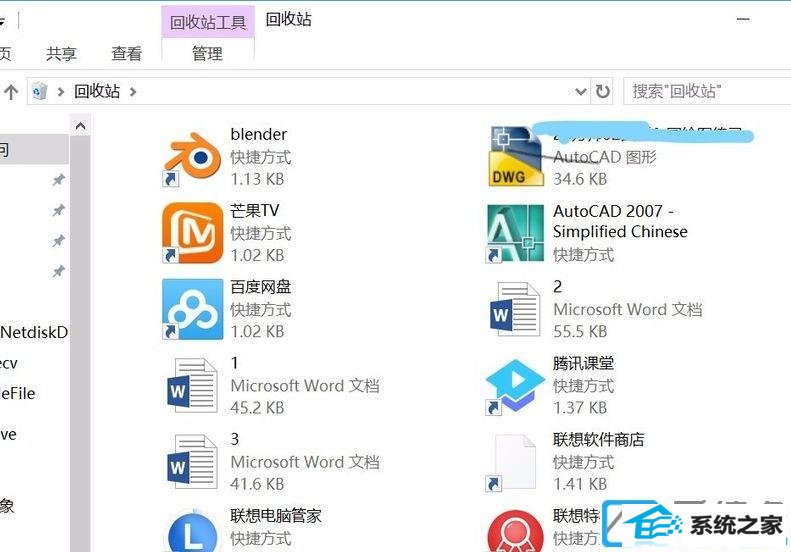Image resolution: width=791 pixels, height=552 pixels.
Task: Select the 联想电脑管家 shortcut icon
Action: coord(192,530)
